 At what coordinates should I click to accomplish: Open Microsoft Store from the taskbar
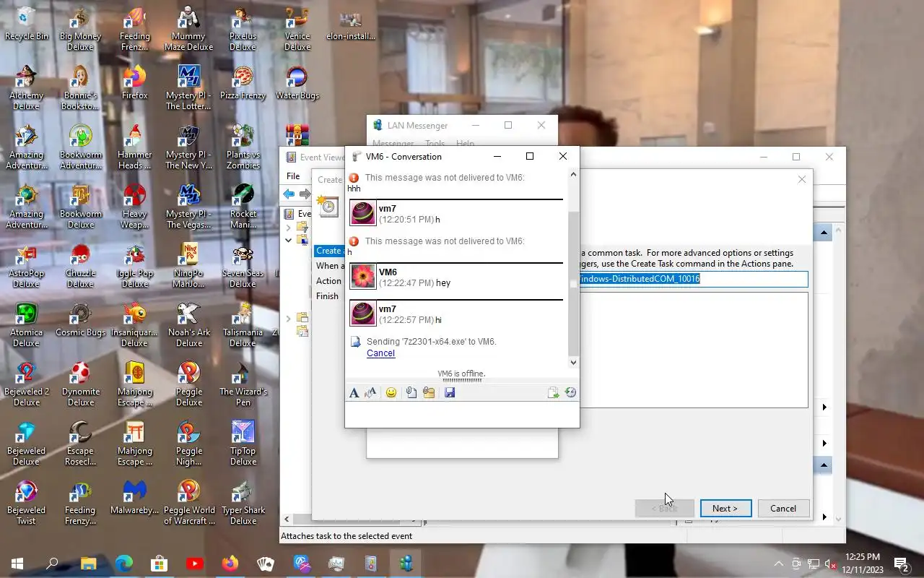coord(159,564)
